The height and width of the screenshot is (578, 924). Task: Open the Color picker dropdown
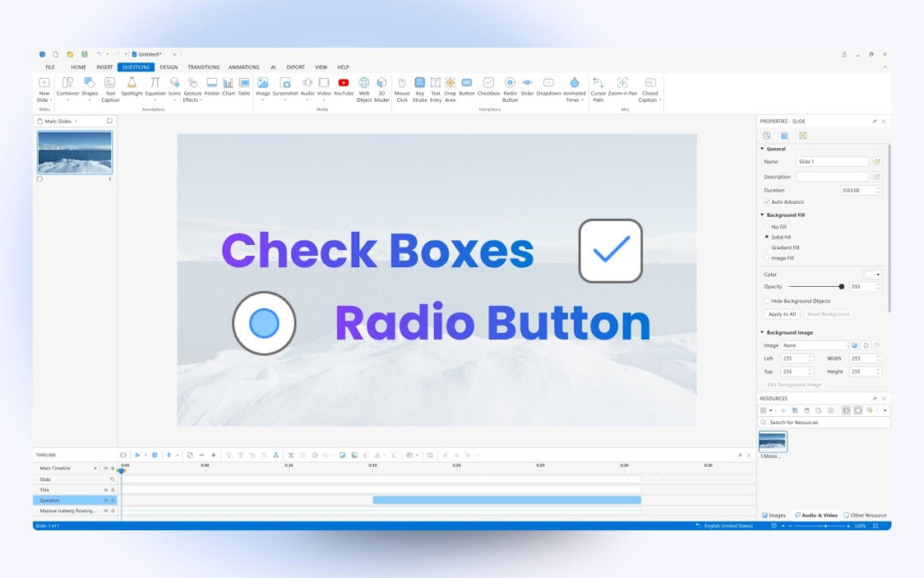pyautogui.click(x=878, y=274)
